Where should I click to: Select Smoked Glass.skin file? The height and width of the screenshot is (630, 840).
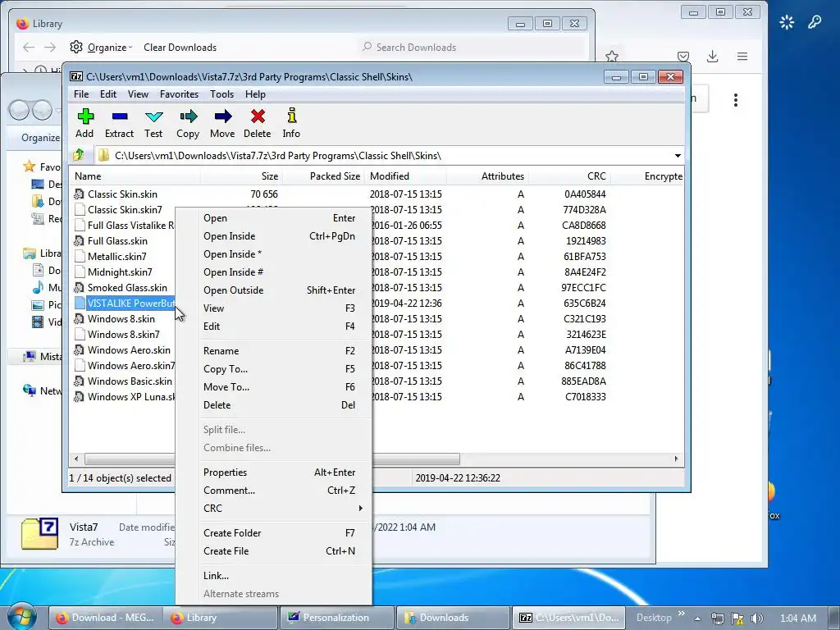[127, 288]
